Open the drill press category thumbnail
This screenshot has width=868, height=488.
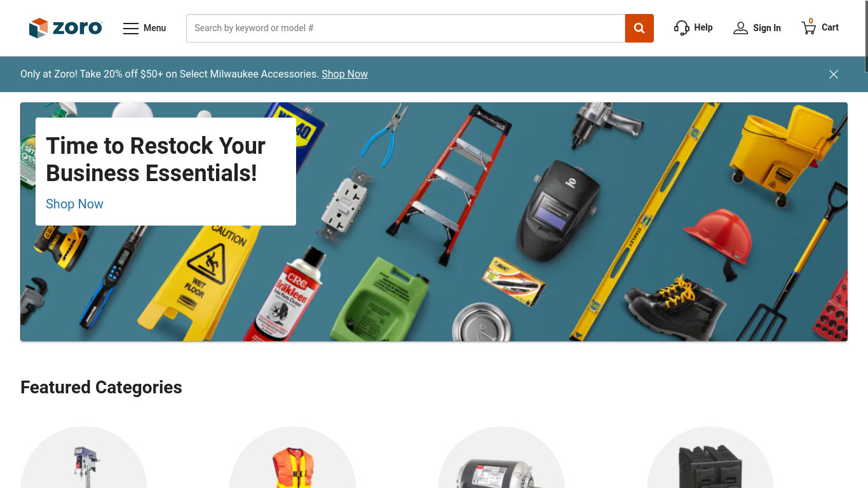pos(84,457)
